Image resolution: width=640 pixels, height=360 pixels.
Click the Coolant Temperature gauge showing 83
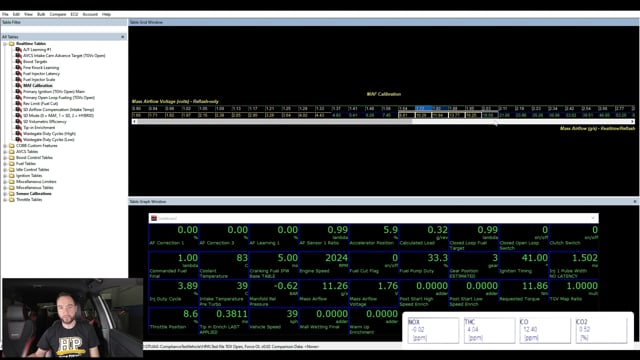(224, 265)
